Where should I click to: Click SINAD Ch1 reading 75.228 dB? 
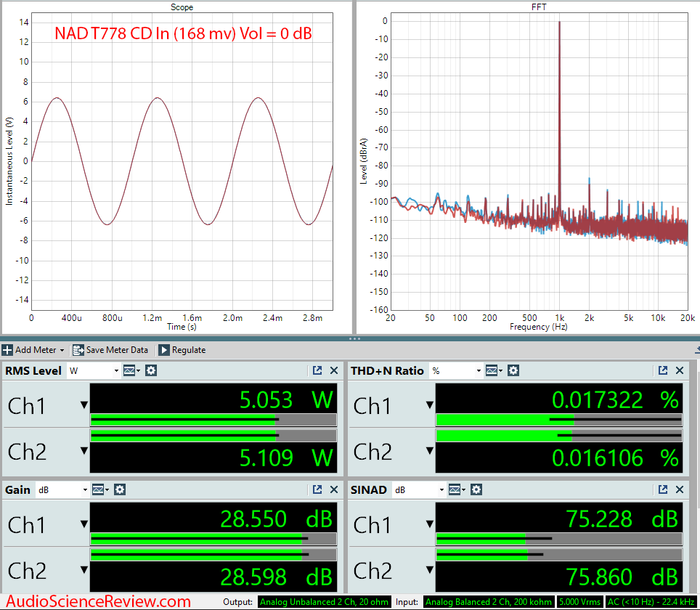click(559, 518)
